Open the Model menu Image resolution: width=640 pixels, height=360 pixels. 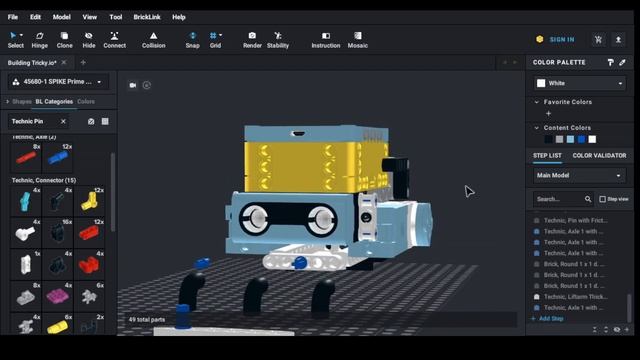click(61, 17)
